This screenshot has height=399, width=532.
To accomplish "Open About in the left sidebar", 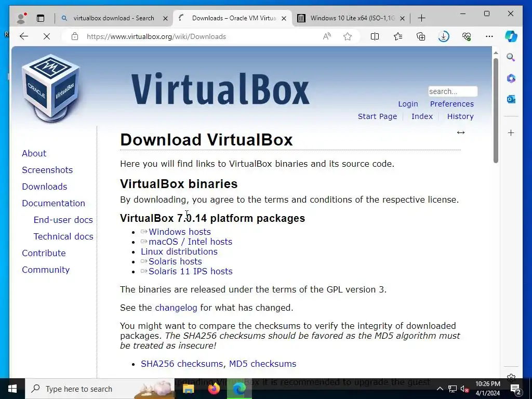I will tap(34, 153).
